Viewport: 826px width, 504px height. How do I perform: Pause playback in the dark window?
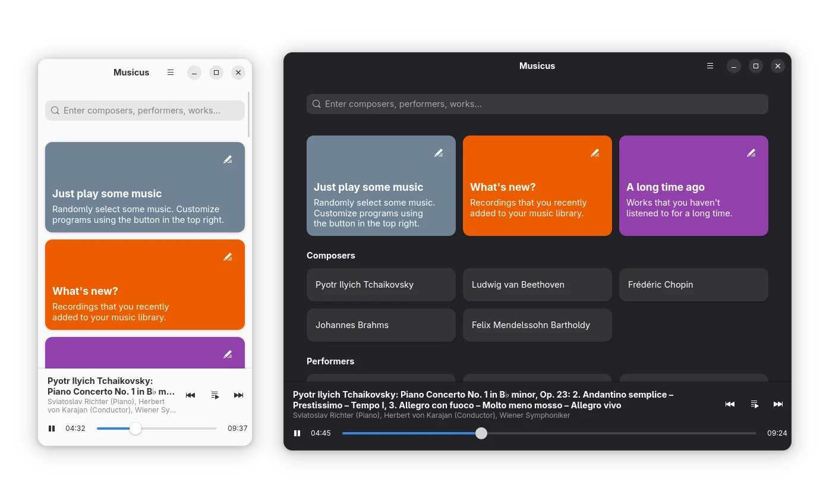pyautogui.click(x=297, y=433)
